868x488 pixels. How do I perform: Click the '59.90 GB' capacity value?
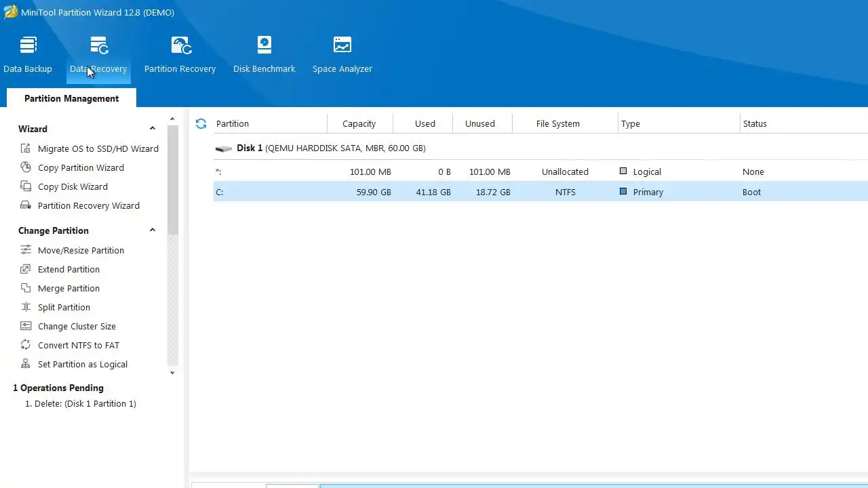point(374,192)
